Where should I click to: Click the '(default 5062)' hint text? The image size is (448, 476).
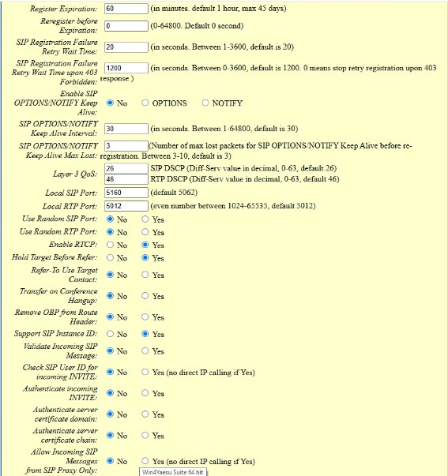[174, 193]
